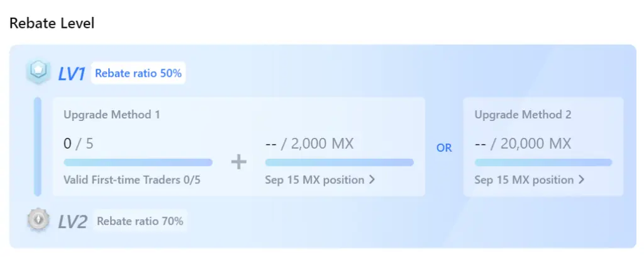Screen dimensions: 644x257
Task: Click the LV1 blue hexagon badge icon
Action: click(38, 72)
